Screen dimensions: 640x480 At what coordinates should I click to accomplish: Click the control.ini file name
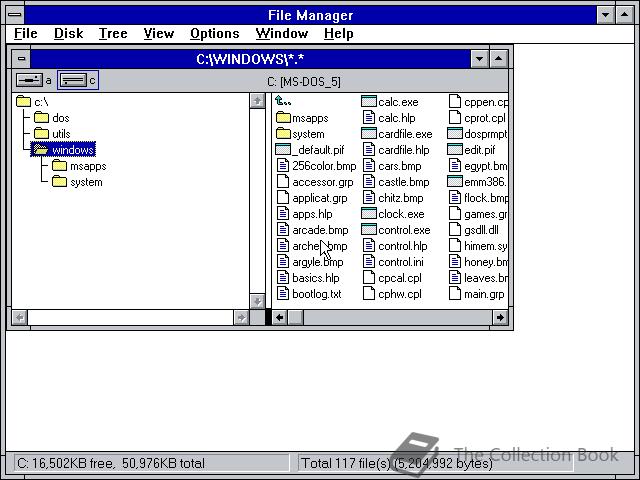pos(401,262)
